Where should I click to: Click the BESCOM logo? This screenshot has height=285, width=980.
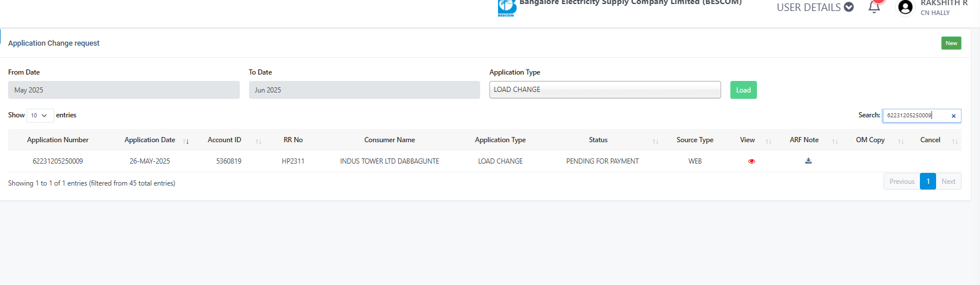507,8
